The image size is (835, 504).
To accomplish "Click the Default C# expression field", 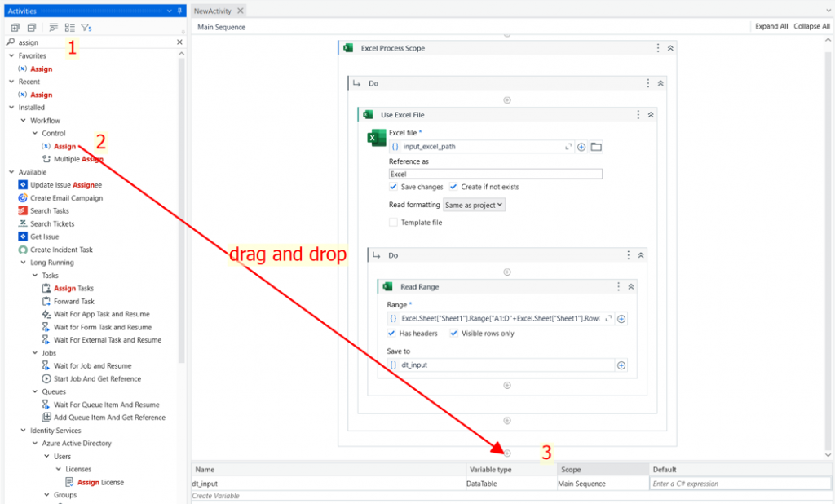I will 740,484.
